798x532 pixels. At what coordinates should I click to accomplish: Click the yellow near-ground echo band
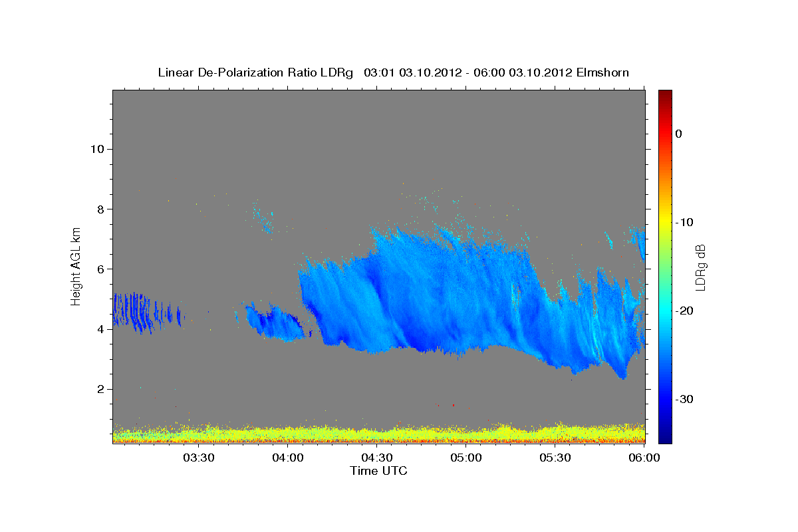tap(379, 434)
